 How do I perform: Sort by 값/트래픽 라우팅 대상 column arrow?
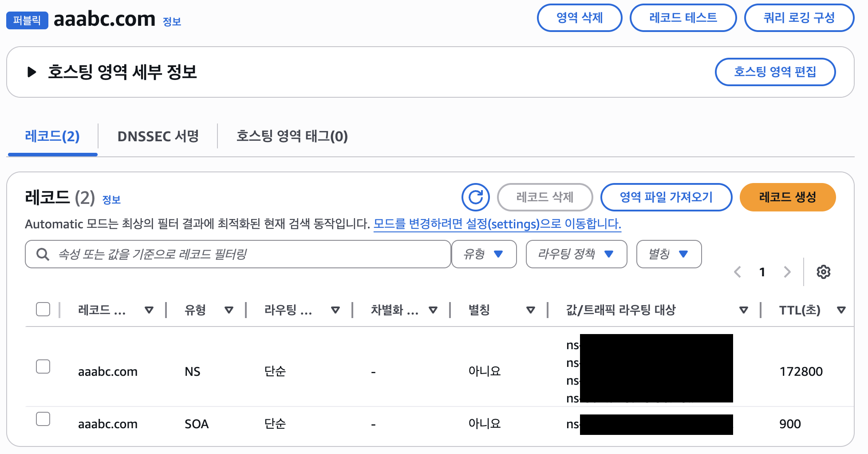coord(744,310)
